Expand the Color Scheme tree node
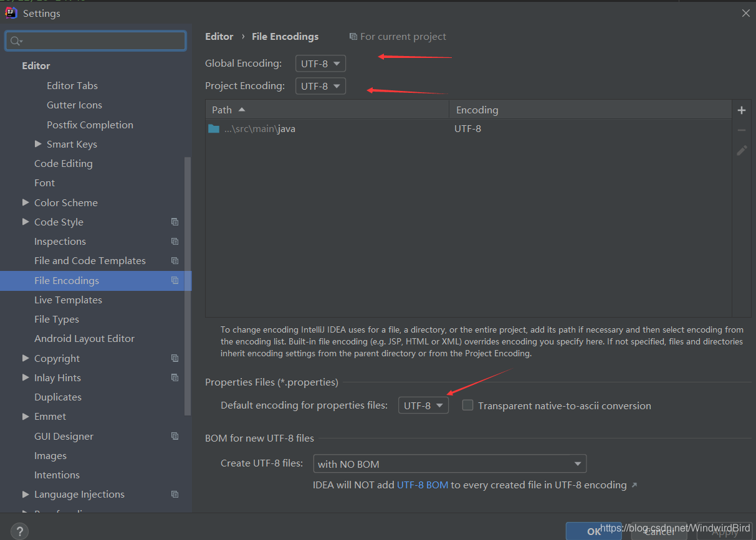The width and height of the screenshot is (756, 540). point(26,202)
